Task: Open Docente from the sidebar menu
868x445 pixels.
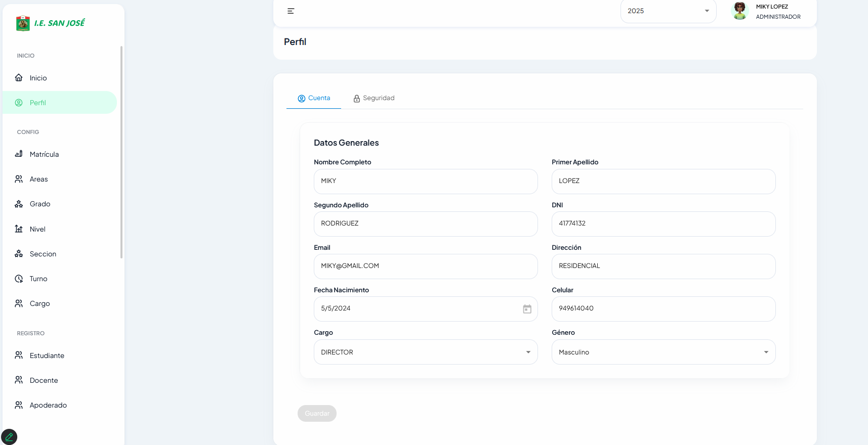Action: coord(44,380)
